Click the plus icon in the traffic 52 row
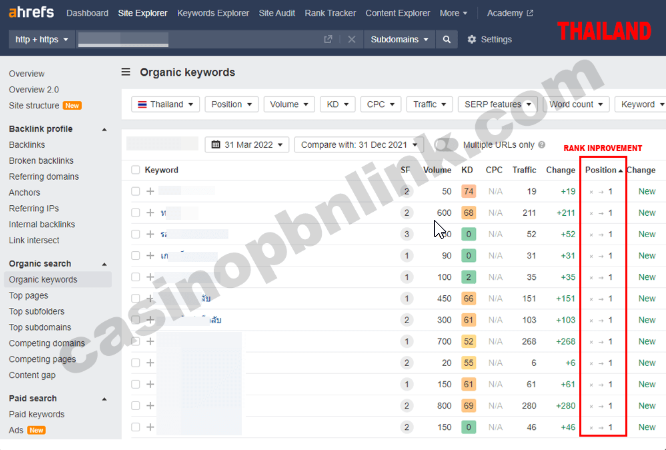Screen dimensions: 666x450 point(150,234)
